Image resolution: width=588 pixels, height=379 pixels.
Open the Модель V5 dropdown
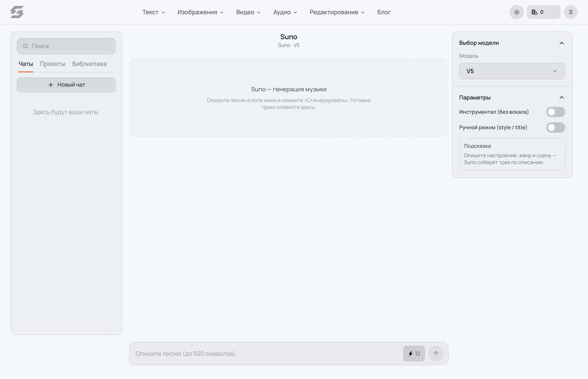coord(512,71)
